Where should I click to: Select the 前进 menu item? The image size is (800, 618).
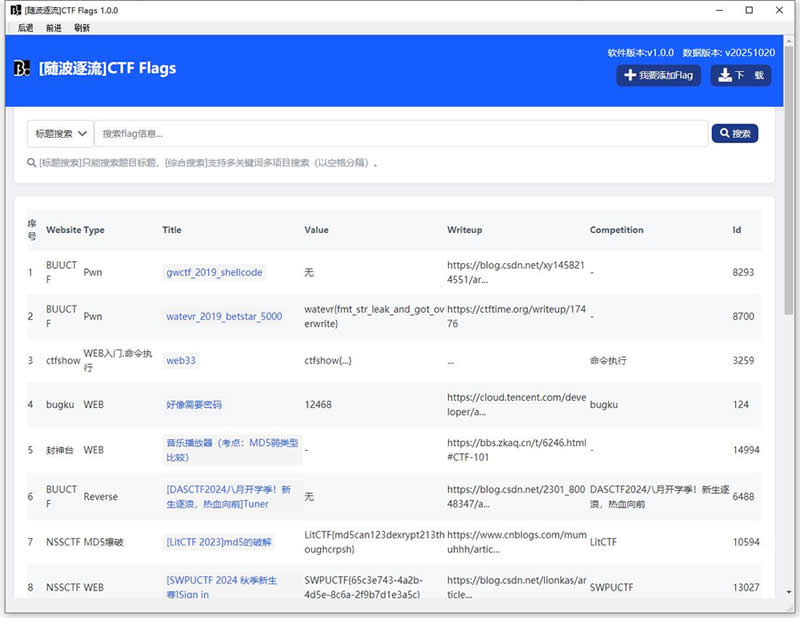[54, 28]
